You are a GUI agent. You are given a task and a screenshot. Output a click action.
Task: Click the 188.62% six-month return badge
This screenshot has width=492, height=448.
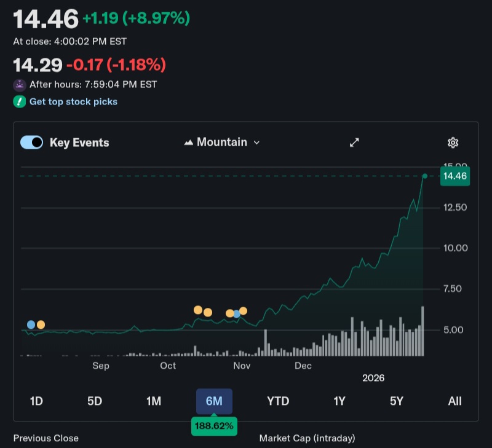click(214, 426)
